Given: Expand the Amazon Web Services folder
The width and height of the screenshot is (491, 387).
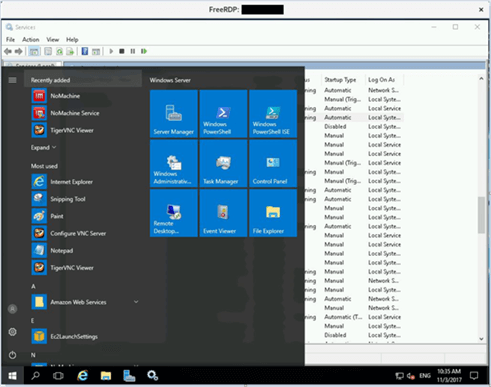Looking at the screenshot, I should [x=136, y=302].
